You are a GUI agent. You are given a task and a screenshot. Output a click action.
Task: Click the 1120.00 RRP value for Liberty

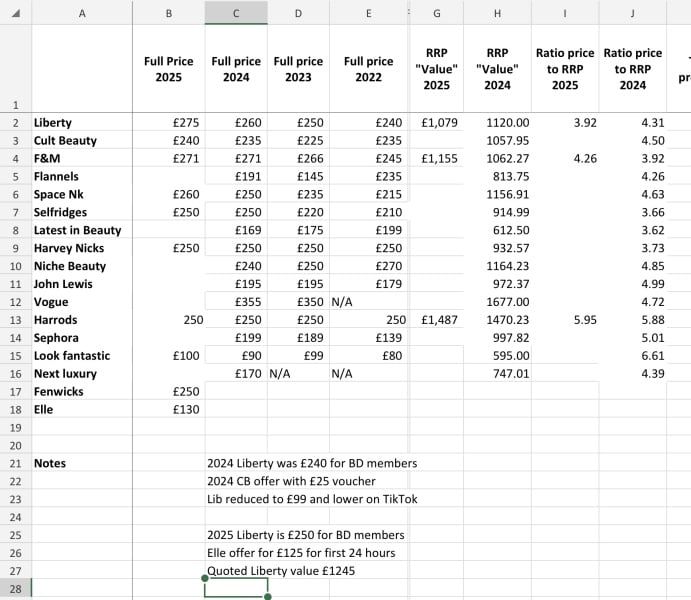pyautogui.click(x=497, y=122)
